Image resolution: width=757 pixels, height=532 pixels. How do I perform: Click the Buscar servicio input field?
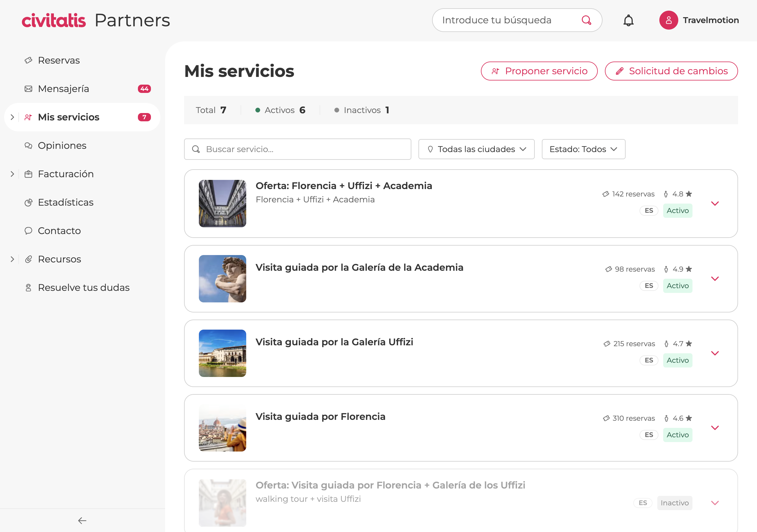click(x=297, y=149)
